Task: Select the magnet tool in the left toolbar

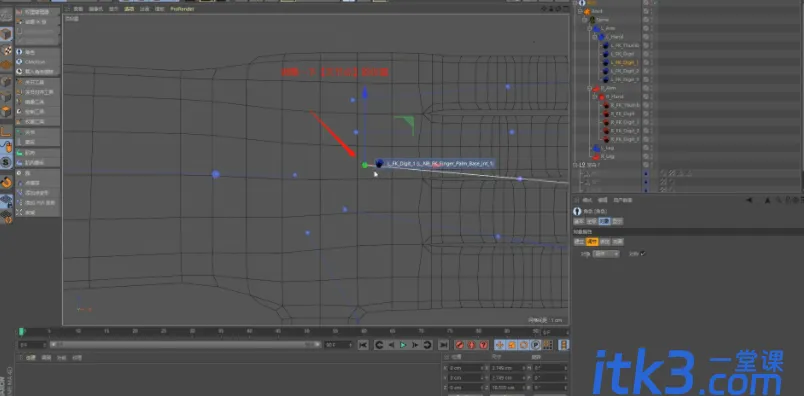Action: click(6, 182)
